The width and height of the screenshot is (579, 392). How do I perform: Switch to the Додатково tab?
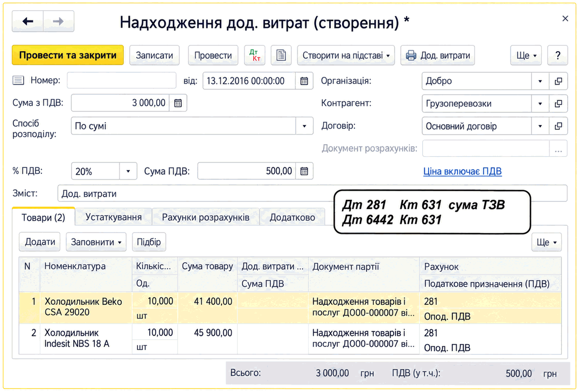(x=292, y=218)
